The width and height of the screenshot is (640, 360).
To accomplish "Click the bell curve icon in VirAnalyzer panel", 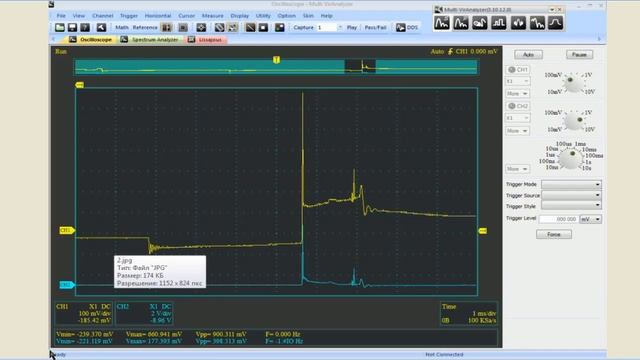I will pos(555,23).
